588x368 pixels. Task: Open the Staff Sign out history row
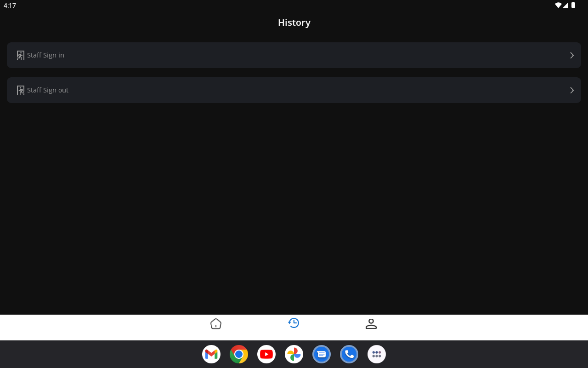pos(294,90)
